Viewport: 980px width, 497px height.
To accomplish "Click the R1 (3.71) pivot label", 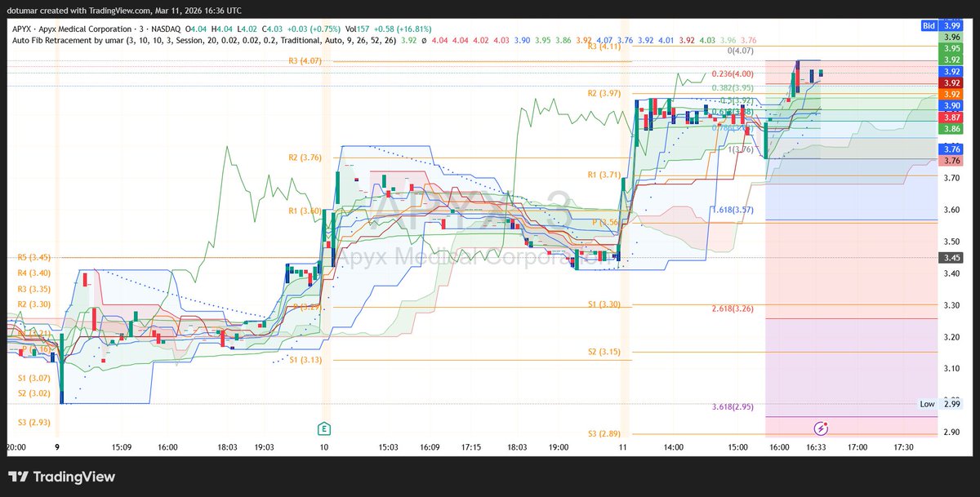I will point(604,175).
